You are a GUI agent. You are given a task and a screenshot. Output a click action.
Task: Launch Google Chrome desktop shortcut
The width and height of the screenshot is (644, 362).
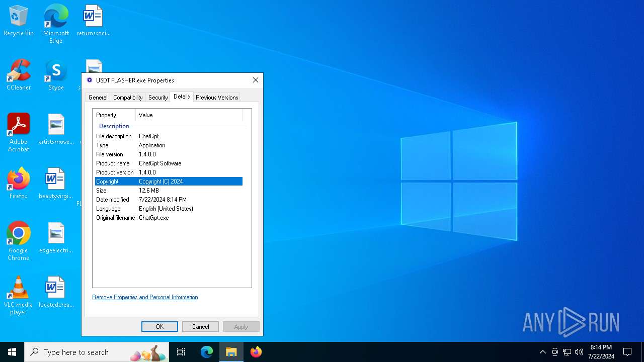(x=19, y=241)
